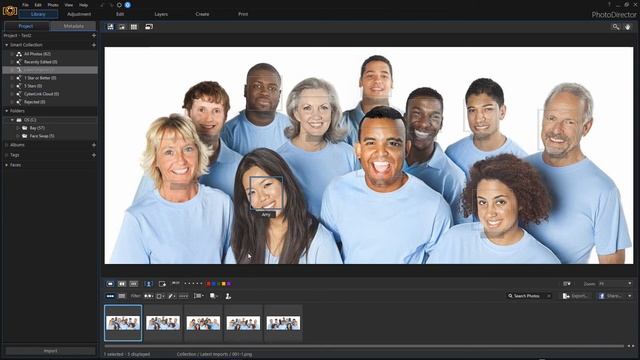Open the Edit menu in the menu bar
Viewport: 640px width, 360px height.
click(x=38, y=5)
